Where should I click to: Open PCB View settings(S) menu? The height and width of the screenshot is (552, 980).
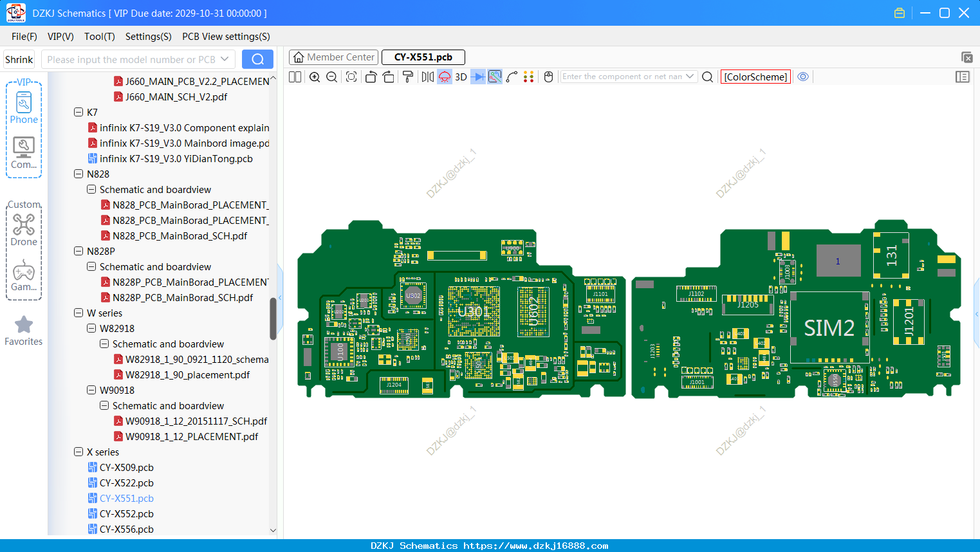[x=226, y=37]
